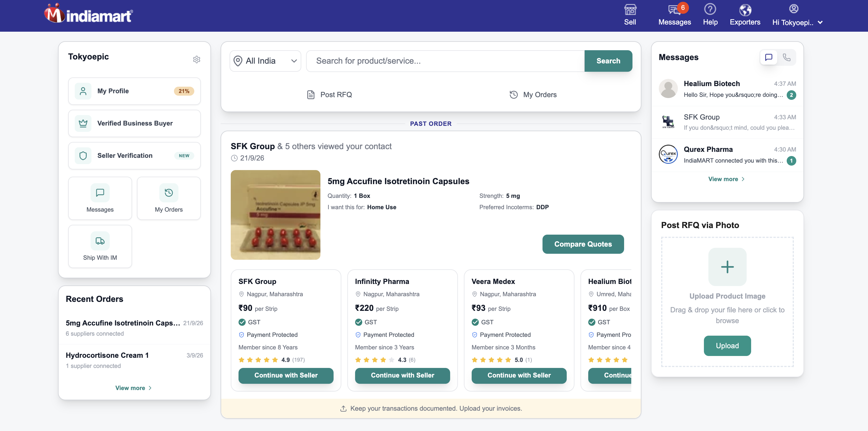Click Infinitty Pharma's 4.3 star rating
This screenshot has height=431, width=868.
385,360
